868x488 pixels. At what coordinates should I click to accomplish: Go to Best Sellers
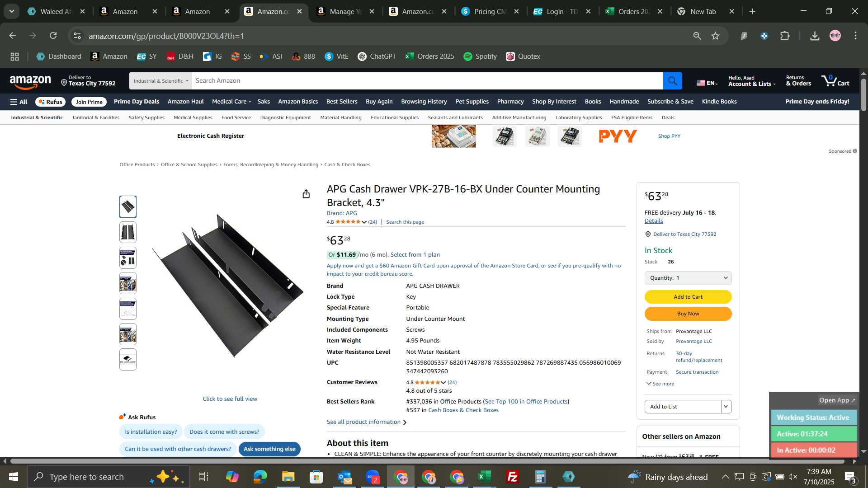pyautogui.click(x=342, y=102)
